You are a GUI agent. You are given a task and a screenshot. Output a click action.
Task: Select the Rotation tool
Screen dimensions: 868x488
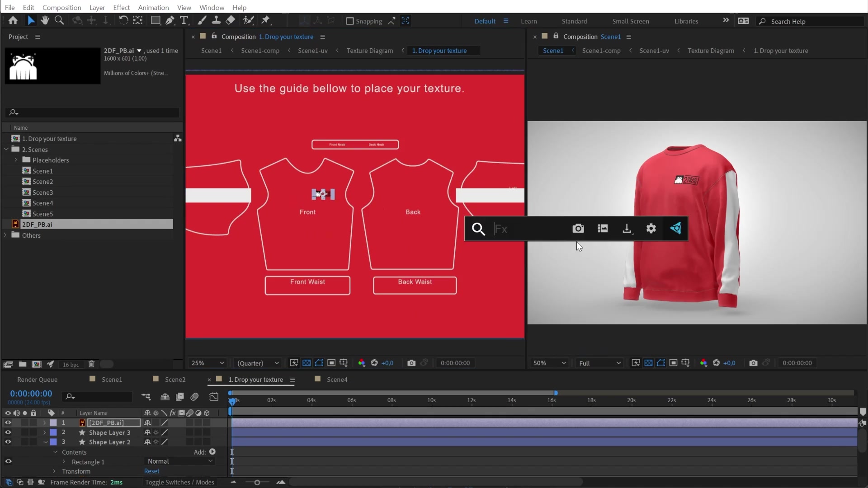pyautogui.click(x=123, y=20)
